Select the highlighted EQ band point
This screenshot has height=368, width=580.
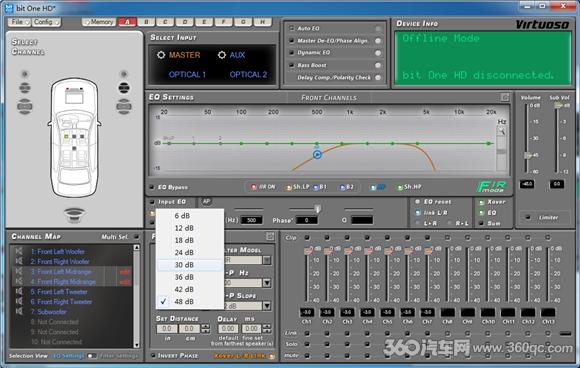(x=317, y=154)
